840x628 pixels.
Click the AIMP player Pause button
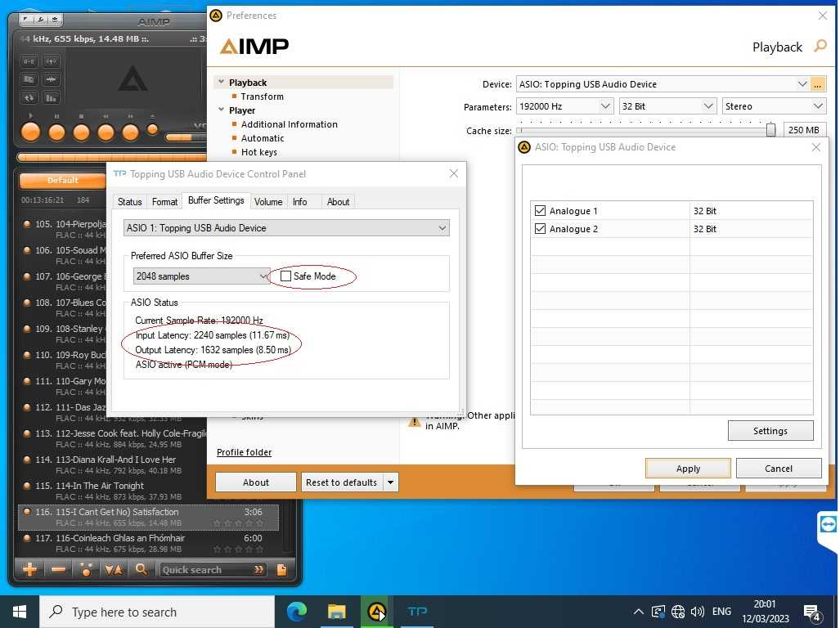click(x=56, y=132)
